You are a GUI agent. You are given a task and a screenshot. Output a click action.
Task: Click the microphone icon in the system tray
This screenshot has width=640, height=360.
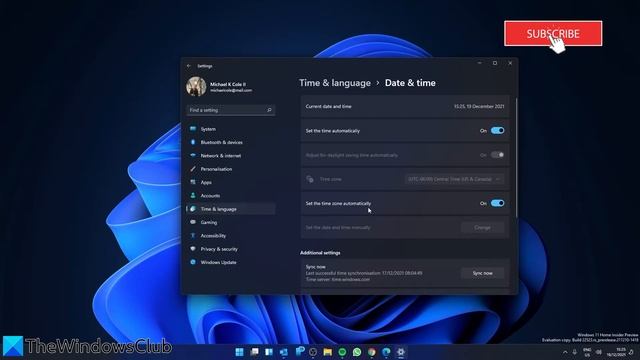[x=575, y=352]
